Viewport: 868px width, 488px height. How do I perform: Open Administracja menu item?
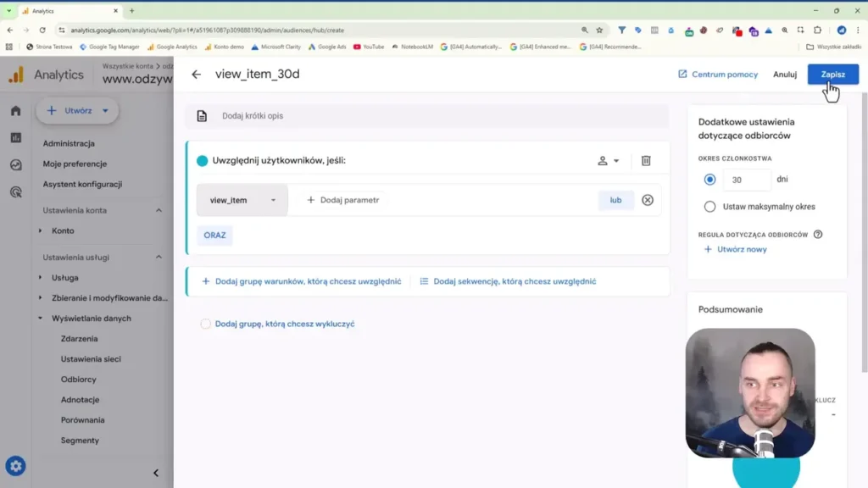tap(69, 143)
